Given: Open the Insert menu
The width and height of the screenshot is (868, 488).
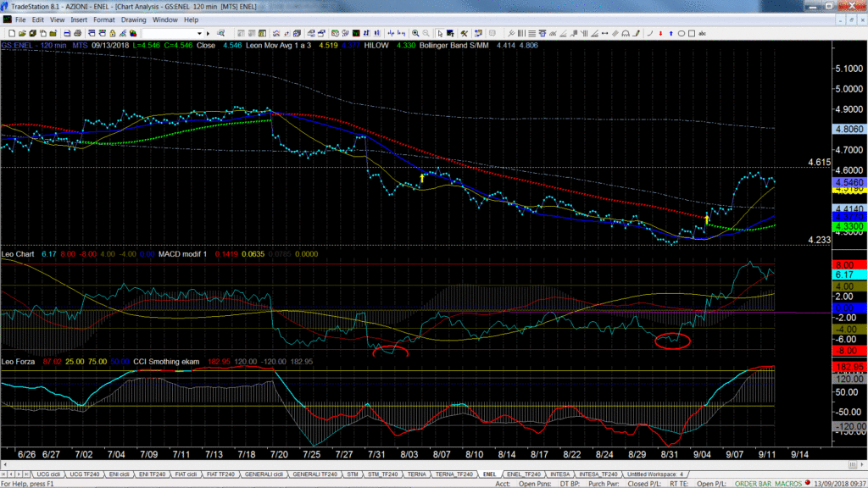Looking at the screenshot, I should click(79, 19).
